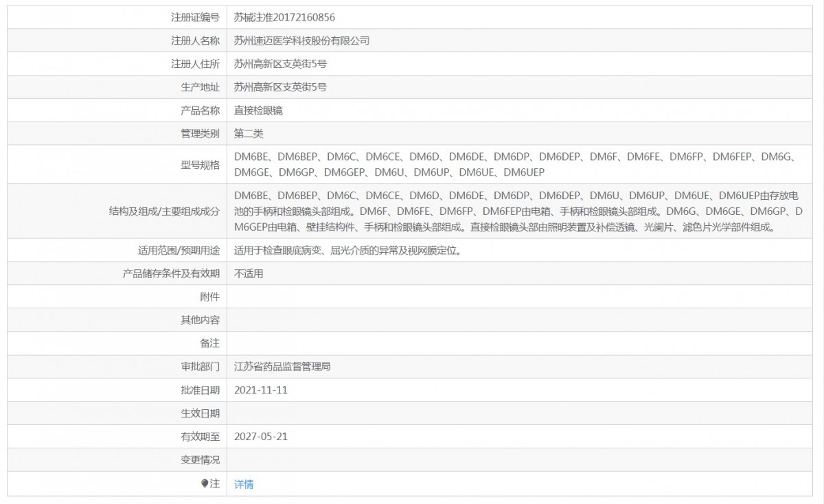The width and height of the screenshot is (824, 504).
Task: Click the 型号规格 label
Action: pyautogui.click(x=200, y=165)
